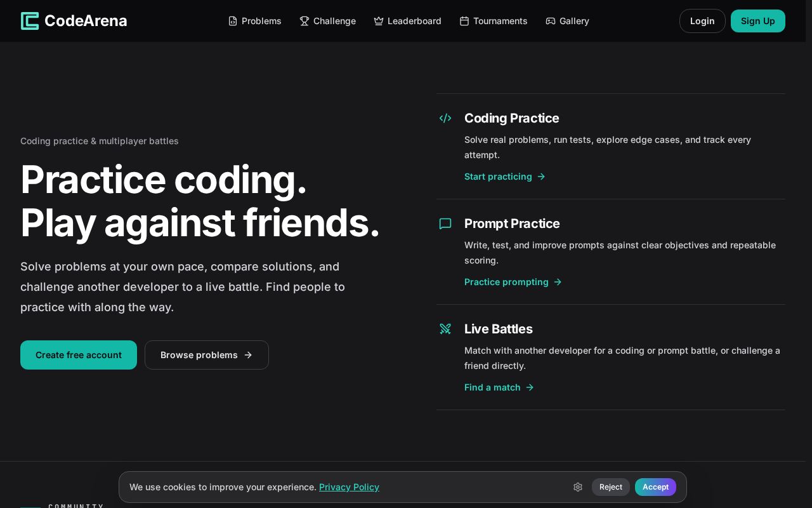The image size is (812, 508).
Task: Open the Problems menu item
Action: tap(254, 21)
